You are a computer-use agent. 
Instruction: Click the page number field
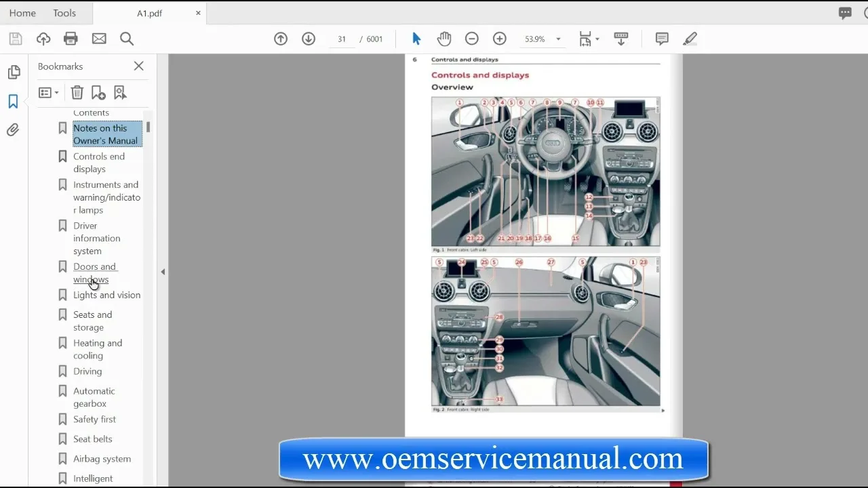click(342, 39)
